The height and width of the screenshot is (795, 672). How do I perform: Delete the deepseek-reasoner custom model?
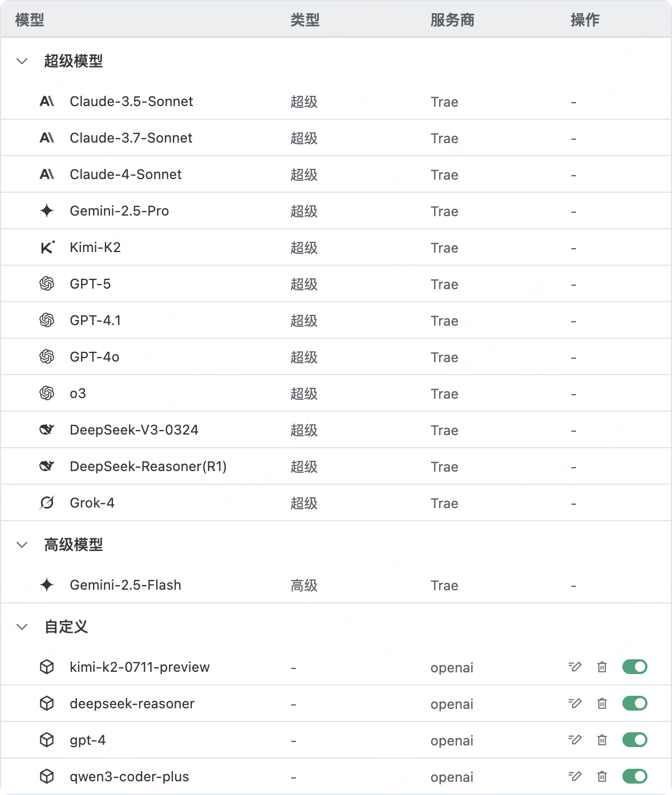(602, 703)
